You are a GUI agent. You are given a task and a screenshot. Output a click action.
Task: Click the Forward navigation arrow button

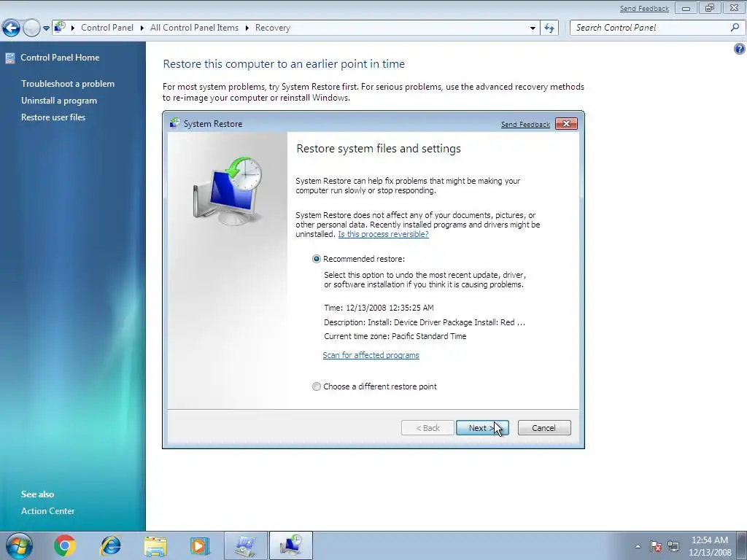pos(31,28)
